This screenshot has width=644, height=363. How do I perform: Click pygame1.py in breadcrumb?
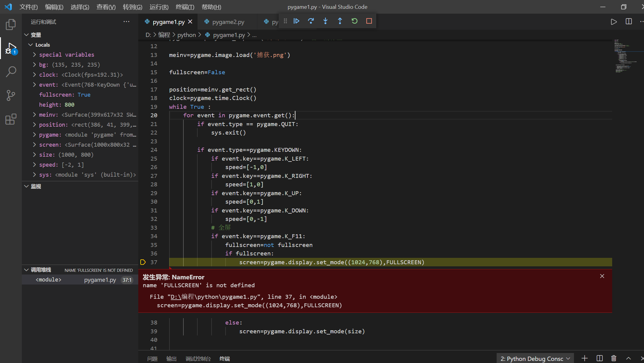click(229, 35)
